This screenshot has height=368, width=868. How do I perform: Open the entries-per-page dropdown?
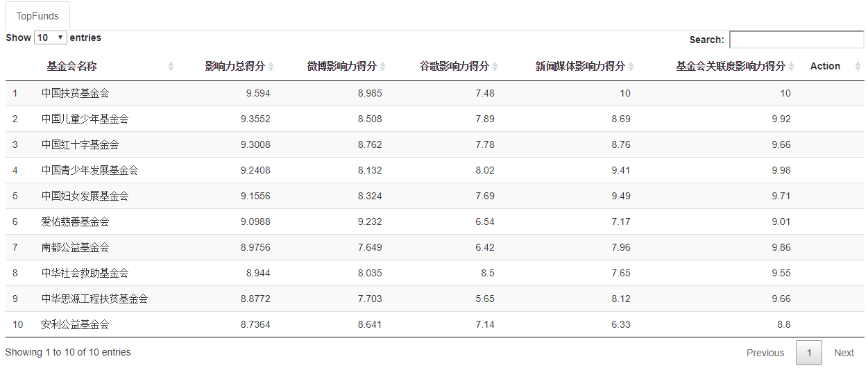click(51, 37)
